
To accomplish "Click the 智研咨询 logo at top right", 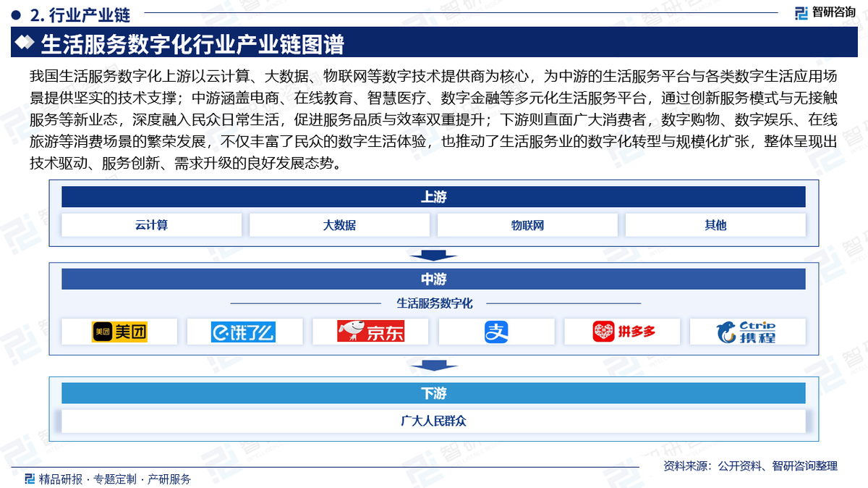I will point(825,12).
